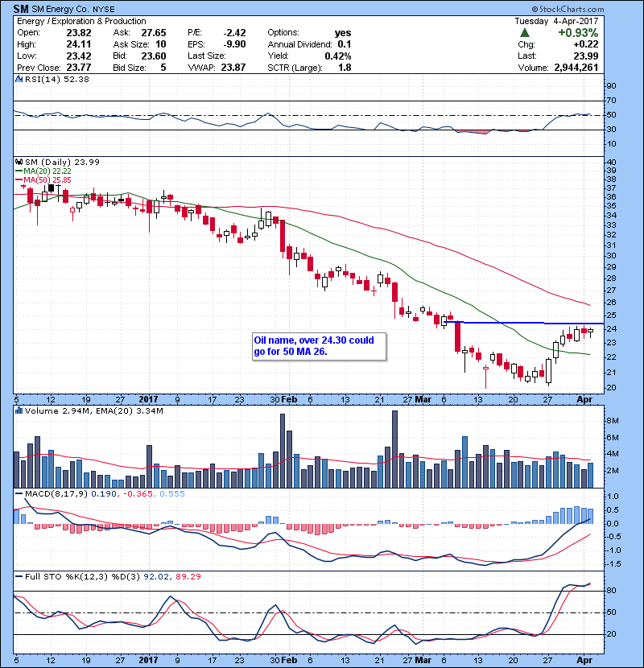Click the VWAP value 23.87
The width and height of the screenshot is (644, 668).
[x=233, y=68]
